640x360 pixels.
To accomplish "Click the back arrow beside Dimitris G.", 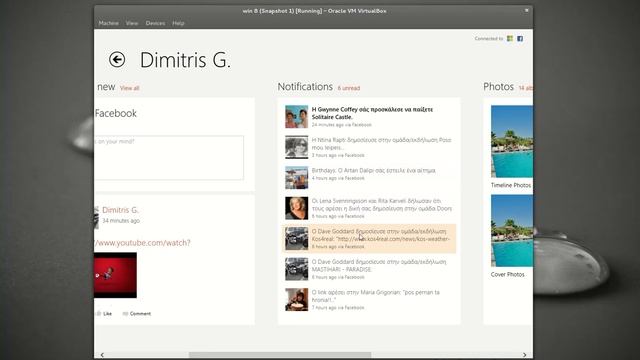I will coord(117,60).
